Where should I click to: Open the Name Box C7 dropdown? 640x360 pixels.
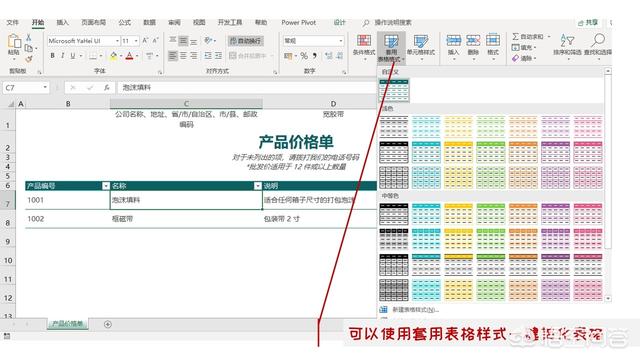(x=45, y=87)
